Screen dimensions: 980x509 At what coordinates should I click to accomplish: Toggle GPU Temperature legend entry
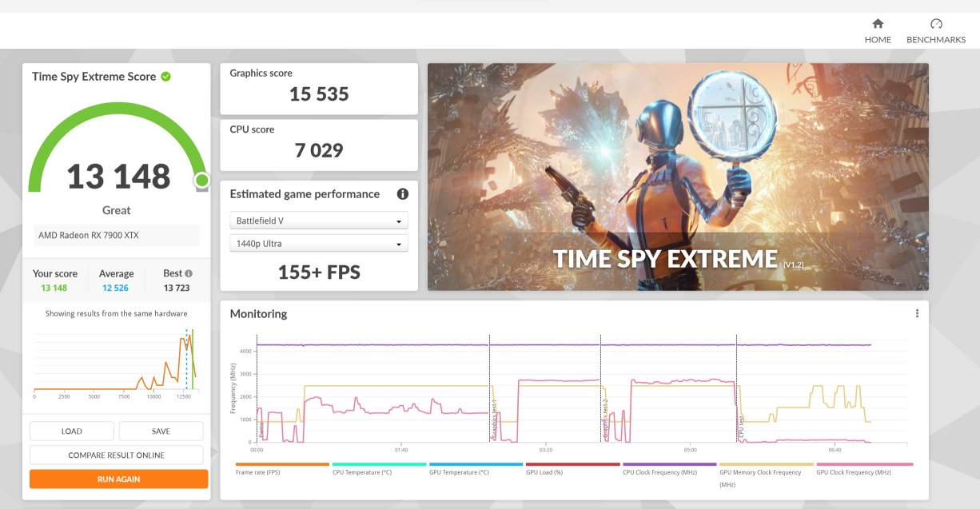[x=476, y=469]
